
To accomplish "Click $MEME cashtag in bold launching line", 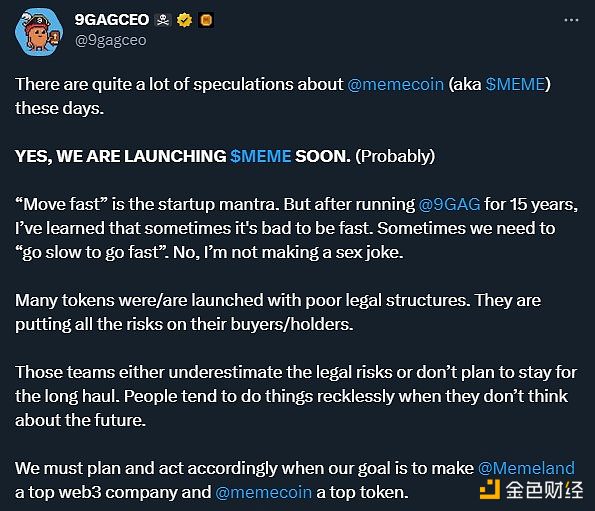I will tap(261, 156).
